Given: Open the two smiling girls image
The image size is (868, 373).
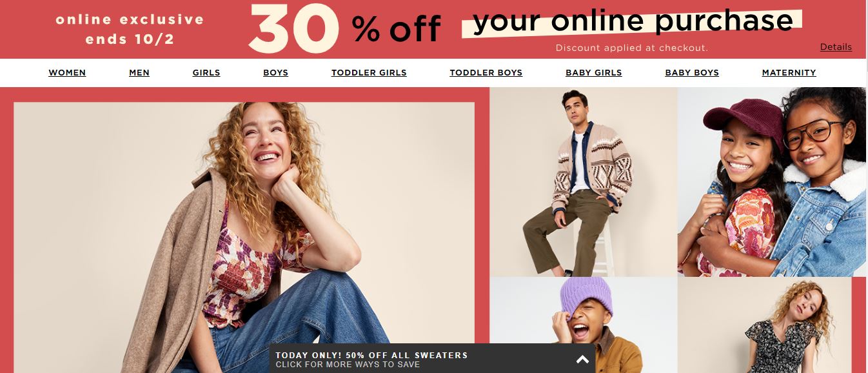Looking at the screenshot, I should point(772,182).
